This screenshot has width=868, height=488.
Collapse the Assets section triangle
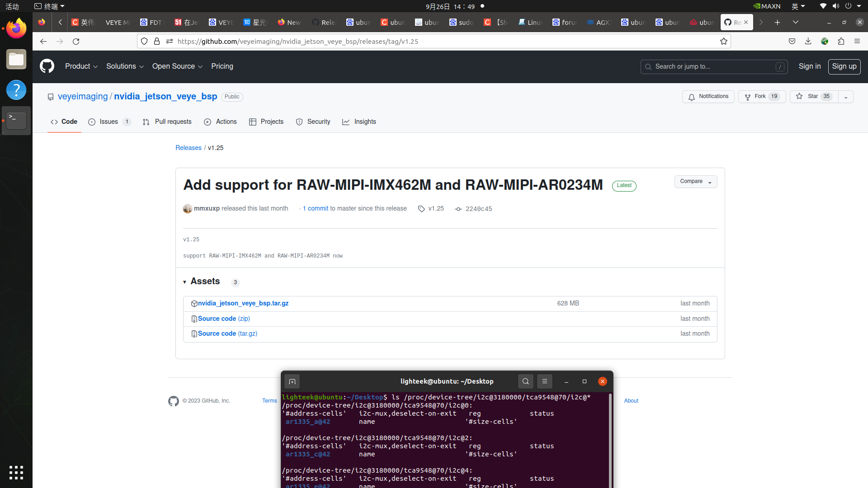[x=184, y=282]
